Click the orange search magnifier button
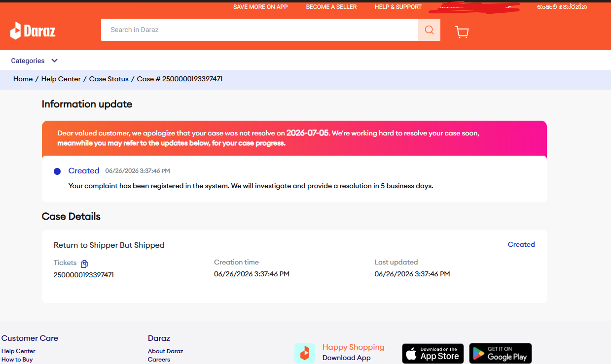 tap(429, 30)
